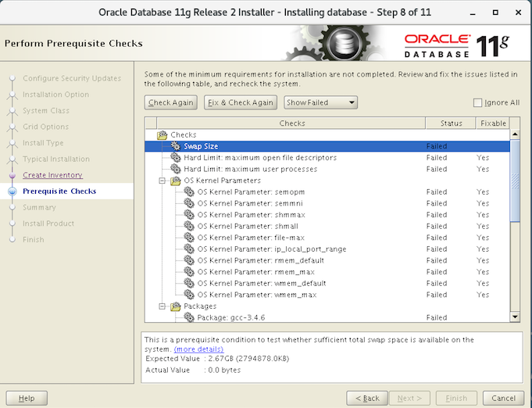Click the Help button
532x408 pixels.
coord(27,398)
